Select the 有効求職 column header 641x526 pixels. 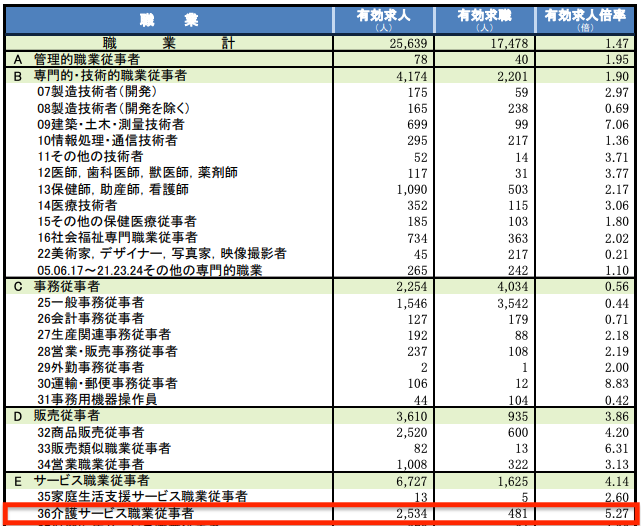[485, 19]
